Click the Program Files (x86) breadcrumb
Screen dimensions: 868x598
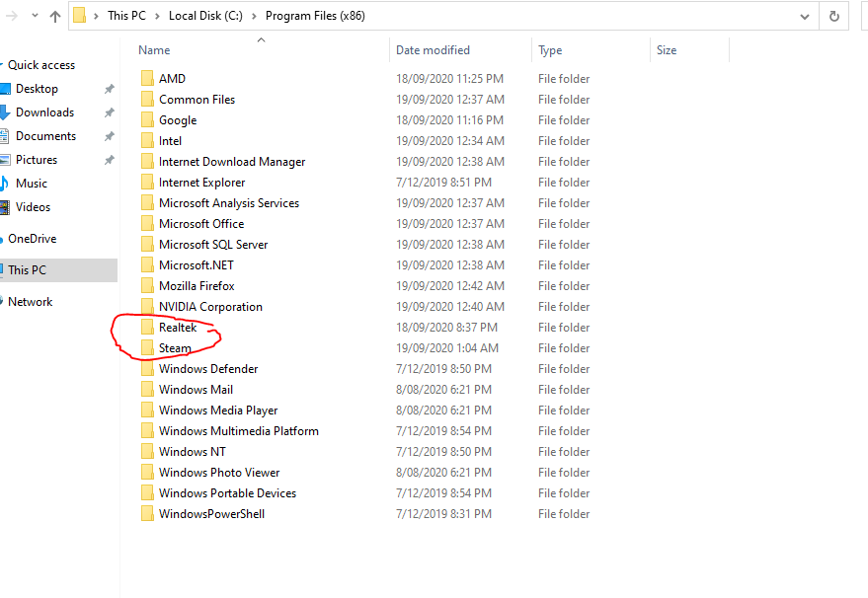pyautogui.click(x=315, y=16)
